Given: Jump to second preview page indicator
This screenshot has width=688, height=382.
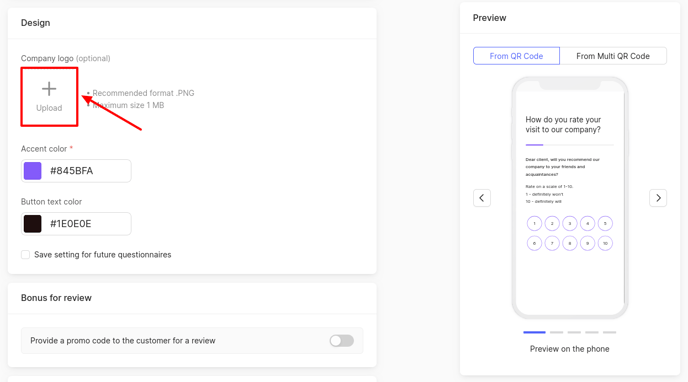Looking at the screenshot, I should point(556,332).
